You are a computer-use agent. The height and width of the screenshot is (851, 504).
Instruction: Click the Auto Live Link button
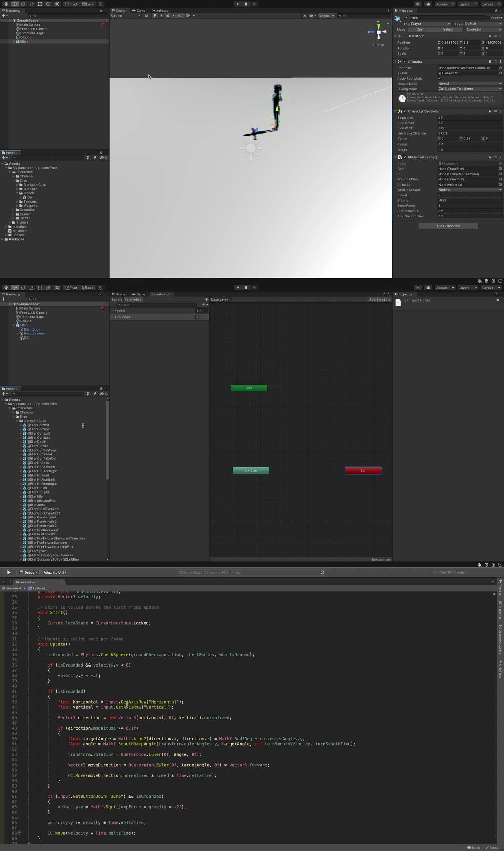(379, 299)
